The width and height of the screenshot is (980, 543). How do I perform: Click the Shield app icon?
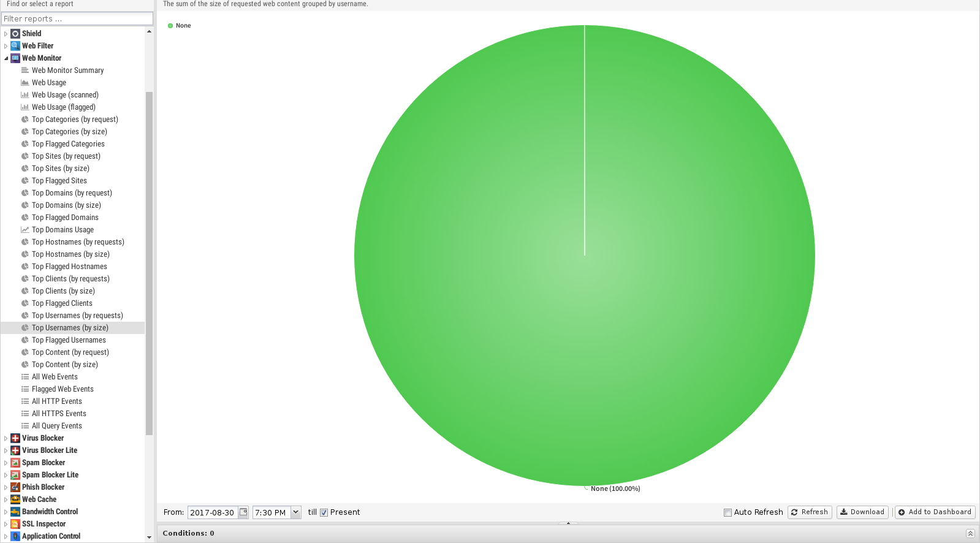tap(15, 34)
